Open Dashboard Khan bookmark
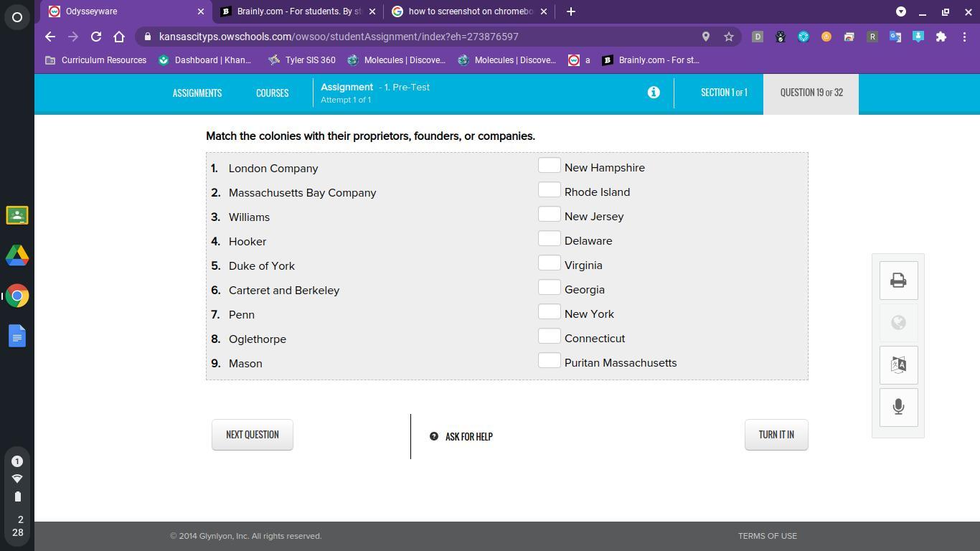The width and height of the screenshot is (980, 551). pos(205,60)
